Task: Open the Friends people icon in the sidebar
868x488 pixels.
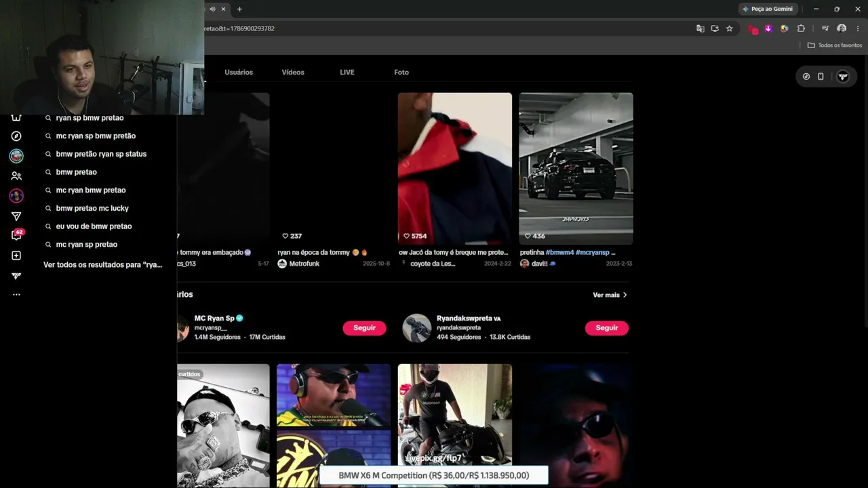Action: 16,176
